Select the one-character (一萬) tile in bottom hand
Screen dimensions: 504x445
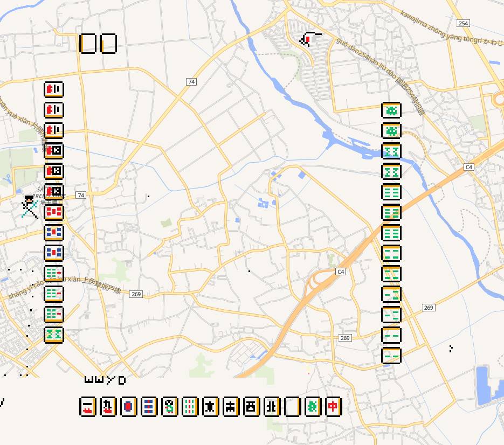coord(88,407)
